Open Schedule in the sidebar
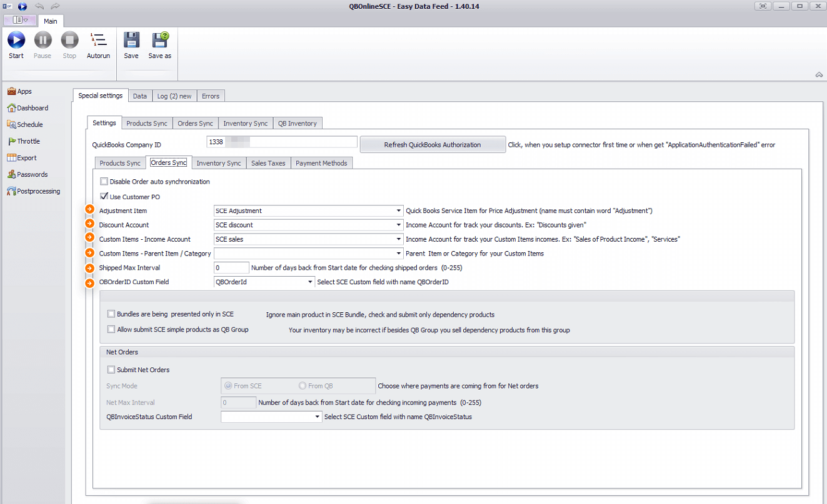Screen dimensions: 827x504 point(26,124)
